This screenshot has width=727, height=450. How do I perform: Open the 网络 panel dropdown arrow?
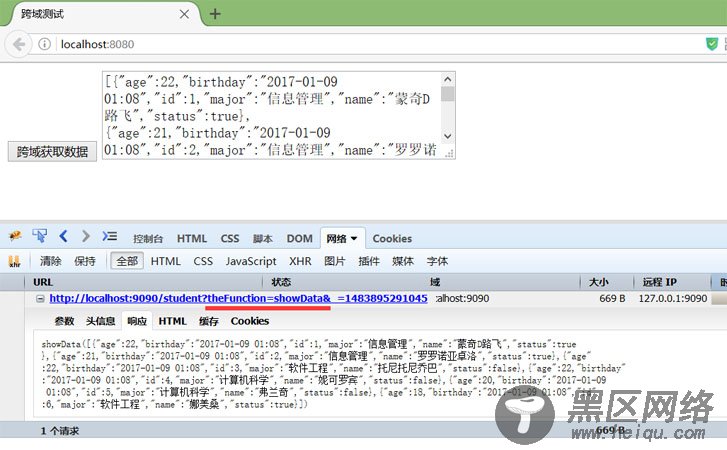tap(354, 239)
